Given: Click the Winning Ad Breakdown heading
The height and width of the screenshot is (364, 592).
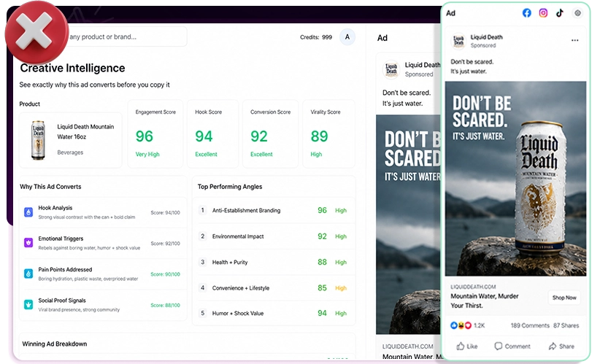Looking at the screenshot, I should [x=54, y=344].
